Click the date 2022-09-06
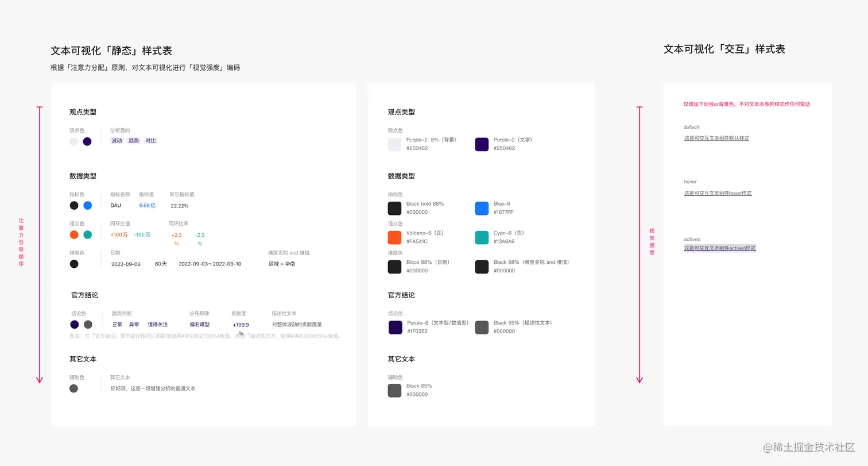868x466 pixels. pos(126,264)
